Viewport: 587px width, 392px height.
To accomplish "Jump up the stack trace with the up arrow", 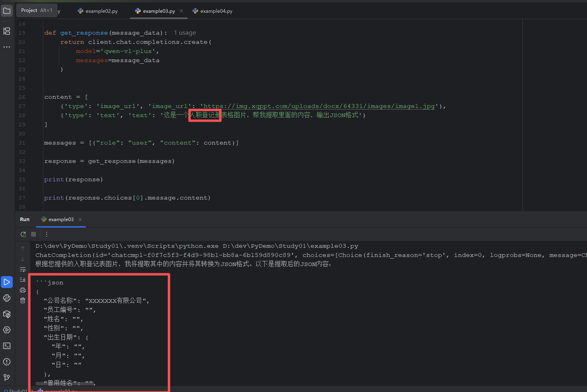I will (23, 249).
